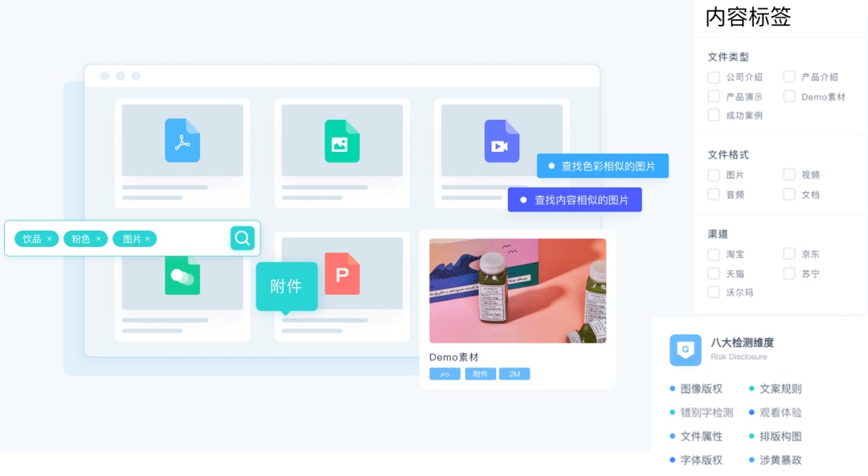Click the green toggle-style file icon
Image resolution: width=868 pixels, height=476 pixels.
click(182, 276)
